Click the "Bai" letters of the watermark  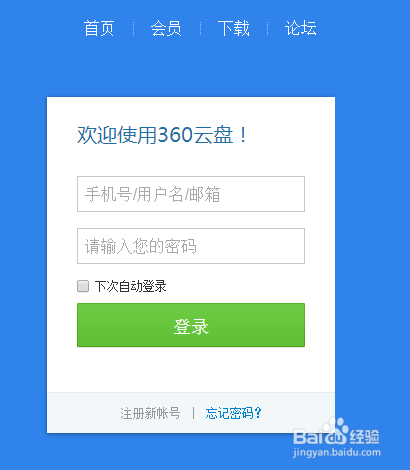click(307, 437)
